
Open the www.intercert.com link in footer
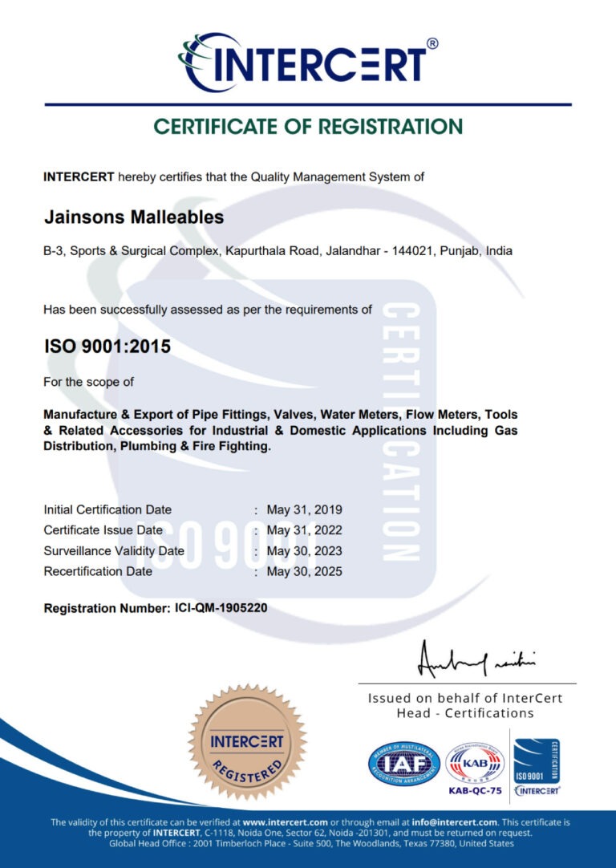click(x=285, y=822)
